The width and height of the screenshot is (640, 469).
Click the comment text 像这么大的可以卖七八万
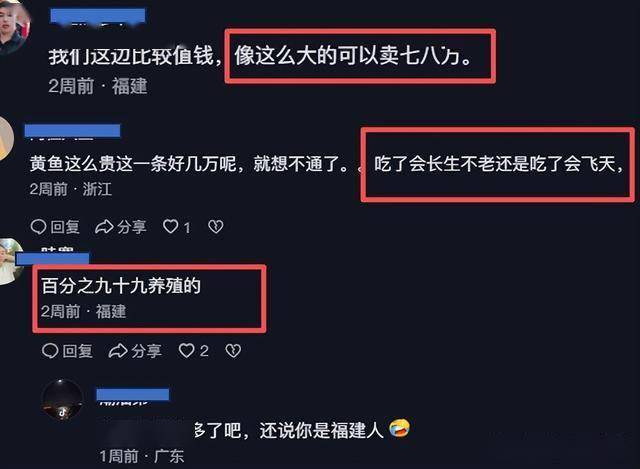coord(354,56)
